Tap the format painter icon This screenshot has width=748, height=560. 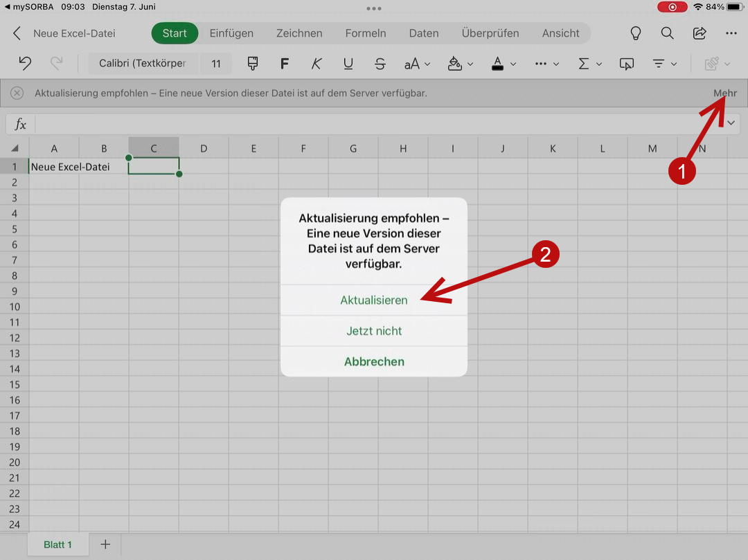tap(252, 64)
